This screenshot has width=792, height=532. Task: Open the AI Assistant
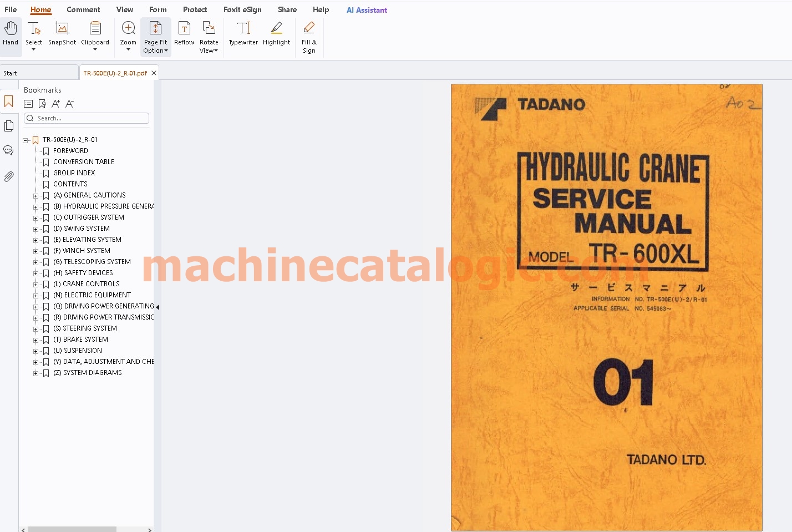367,10
